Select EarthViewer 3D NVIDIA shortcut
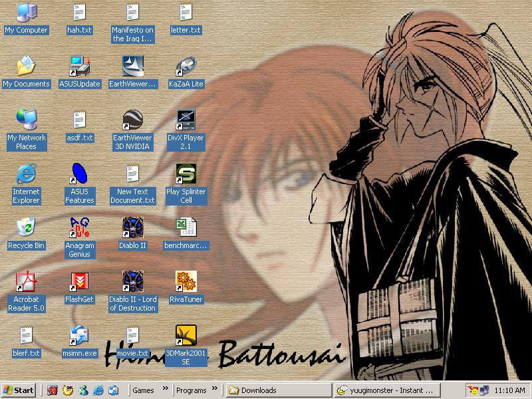 tap(132, 121)
